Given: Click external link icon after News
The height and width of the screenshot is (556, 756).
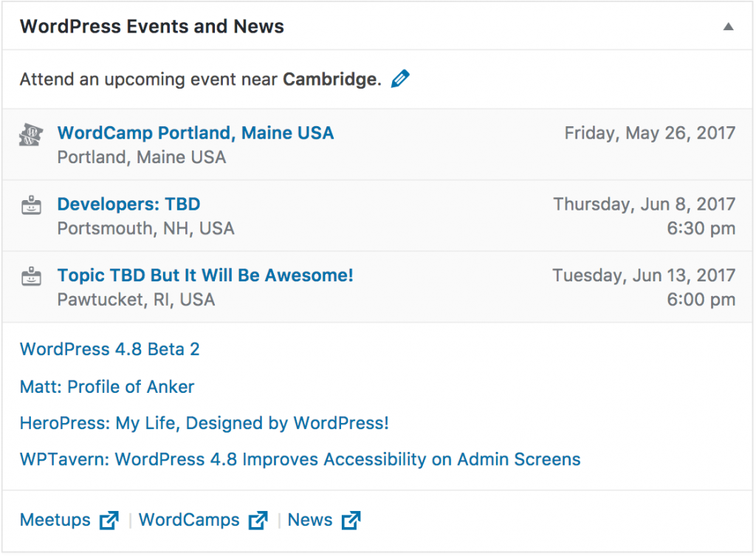Looking at the screenshot, I should (x=351, y=521).
